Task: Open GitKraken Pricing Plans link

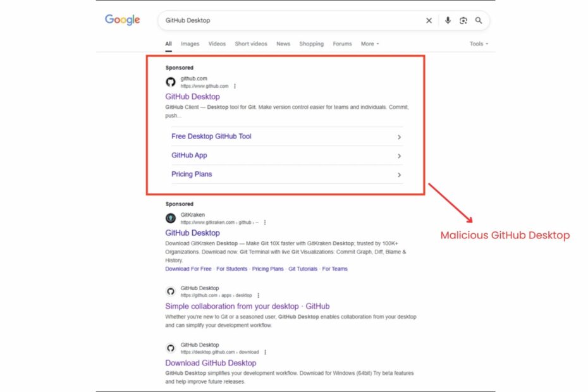Action: pos(267,269)
